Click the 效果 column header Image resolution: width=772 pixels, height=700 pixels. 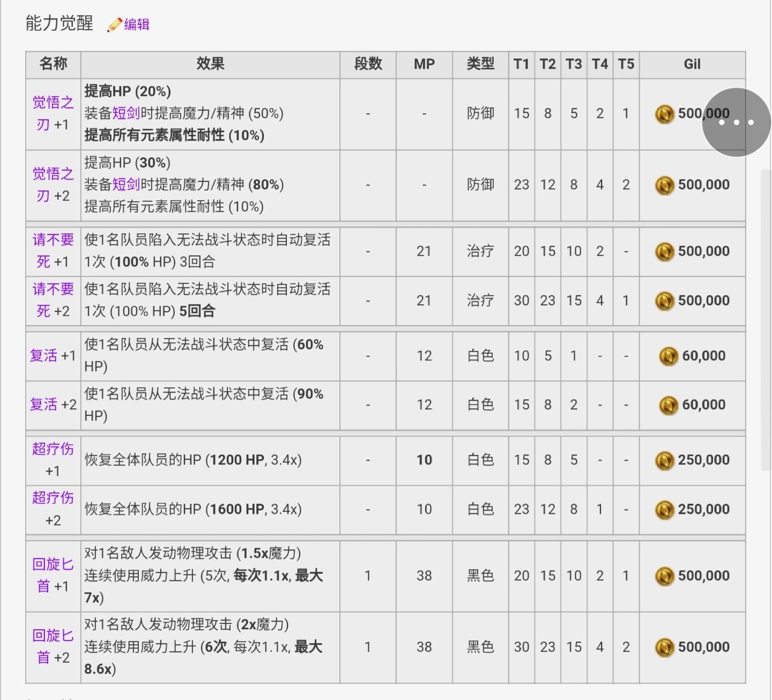[x=210, y=64]
